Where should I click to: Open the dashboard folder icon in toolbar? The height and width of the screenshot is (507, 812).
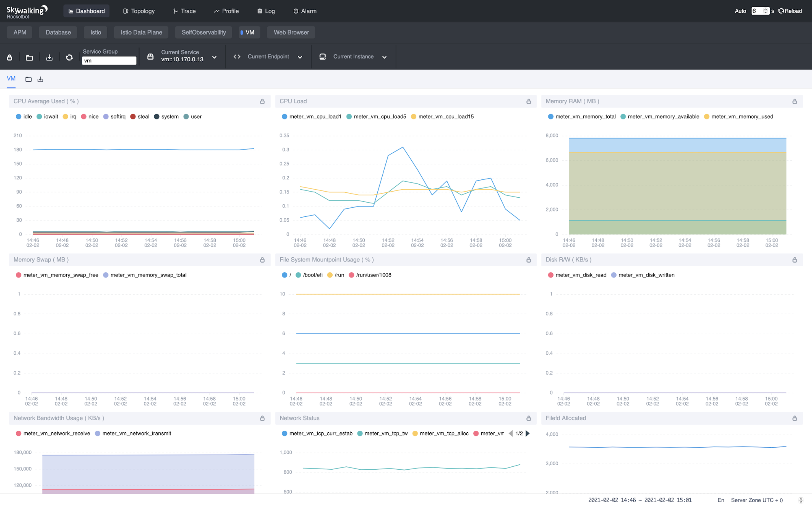click(x=29, y=57)
